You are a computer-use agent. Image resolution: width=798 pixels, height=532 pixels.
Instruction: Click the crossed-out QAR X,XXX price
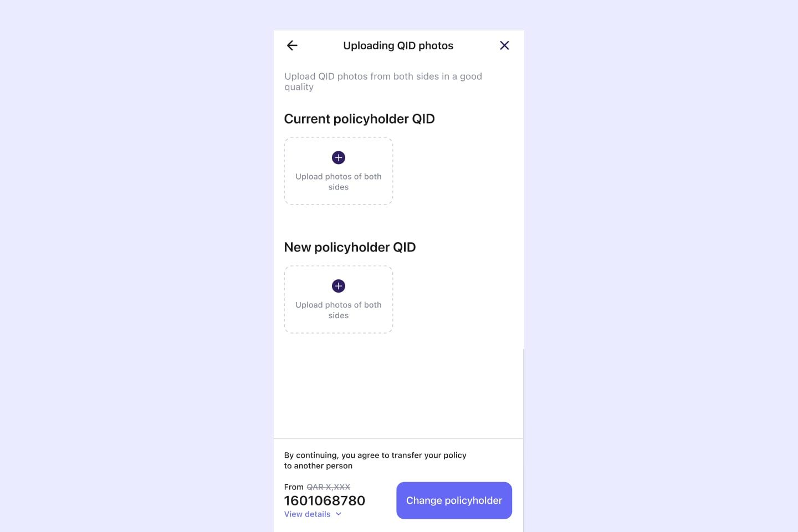point(329,487)
